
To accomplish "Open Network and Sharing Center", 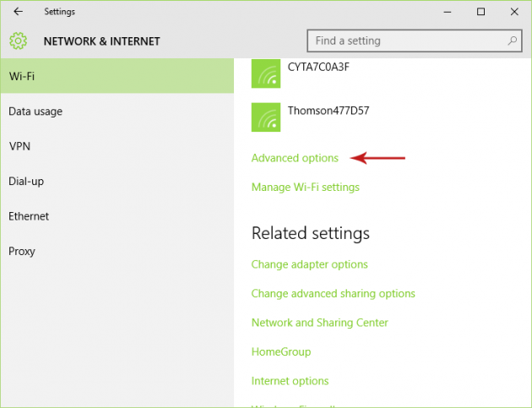I will tap(319, 323).
